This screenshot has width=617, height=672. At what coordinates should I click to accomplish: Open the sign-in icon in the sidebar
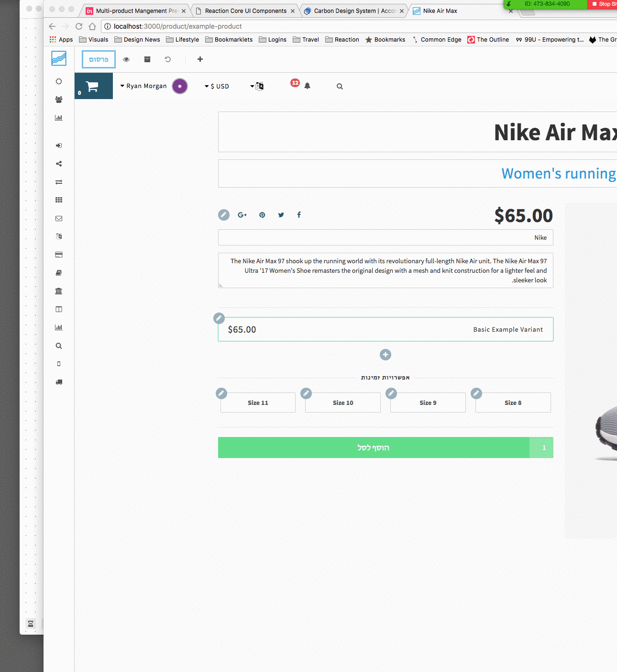(x=59, y=146)
